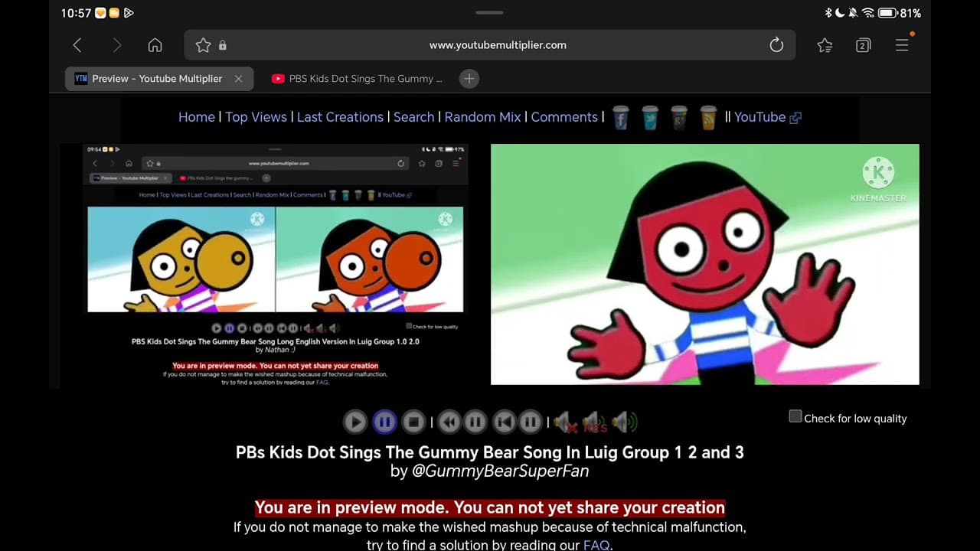
Task: Close the Preview - Youtube Multiplier tab
Action: 238,78
